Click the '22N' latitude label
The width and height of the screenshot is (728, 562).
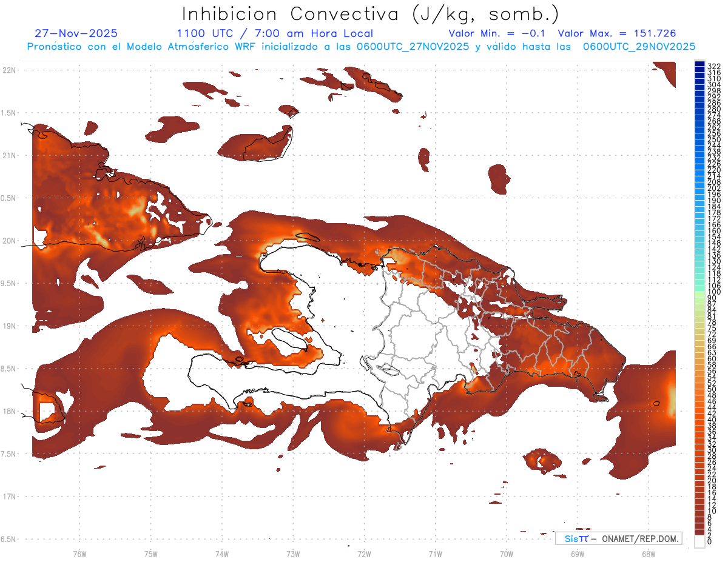8,70
